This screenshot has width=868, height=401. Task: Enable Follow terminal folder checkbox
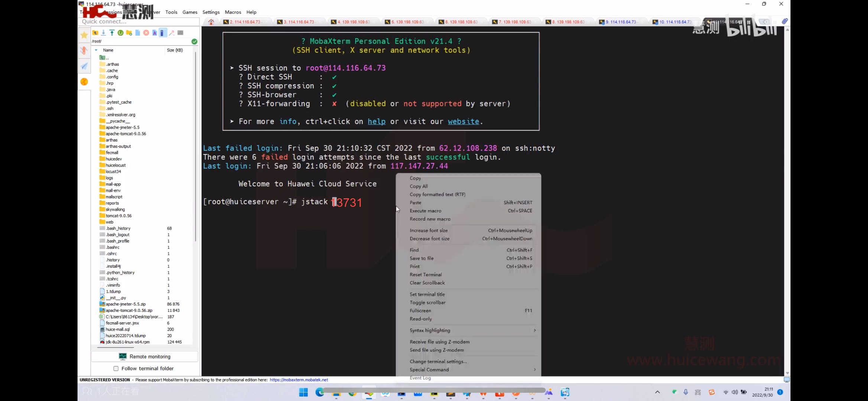pos(116,368)
